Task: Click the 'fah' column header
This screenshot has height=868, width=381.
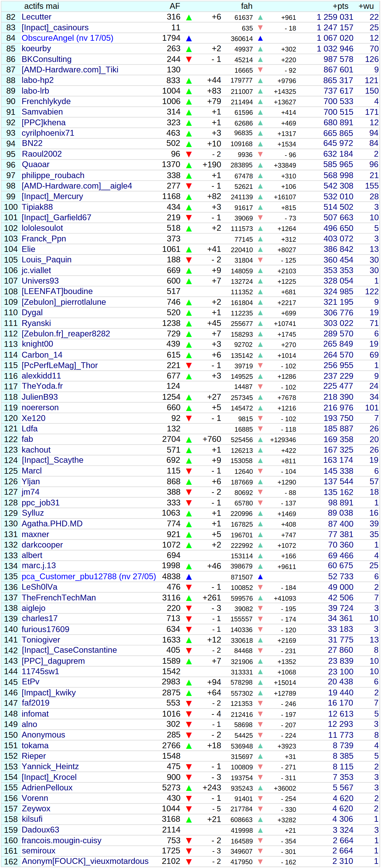Action: click(x=247, y=6)
